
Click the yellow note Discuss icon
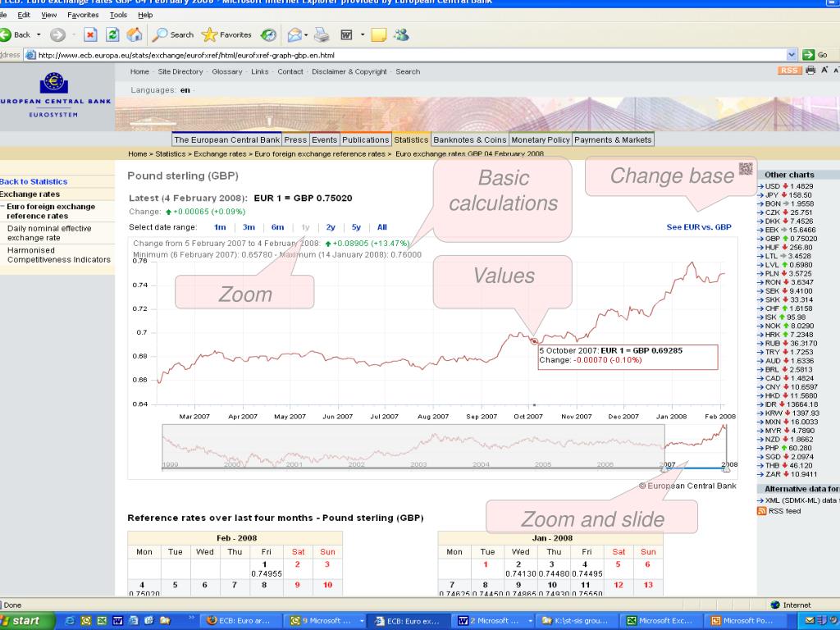tap(379, 35)
